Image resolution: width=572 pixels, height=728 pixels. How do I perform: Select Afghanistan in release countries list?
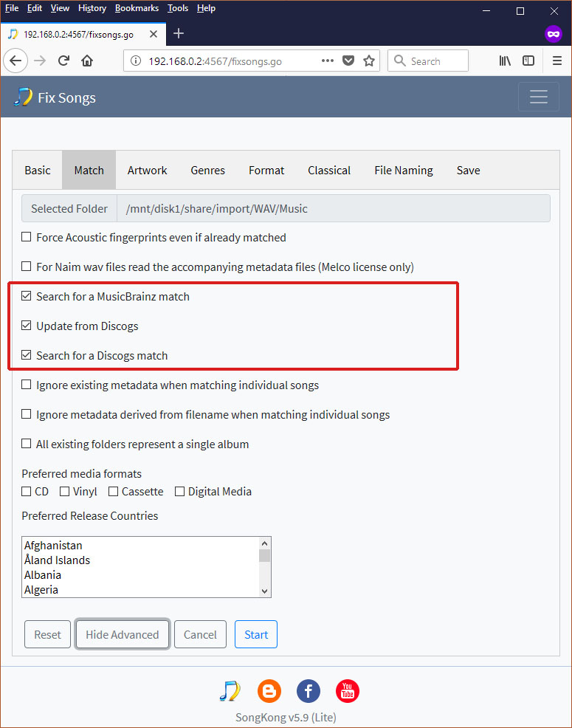point(141,545)
